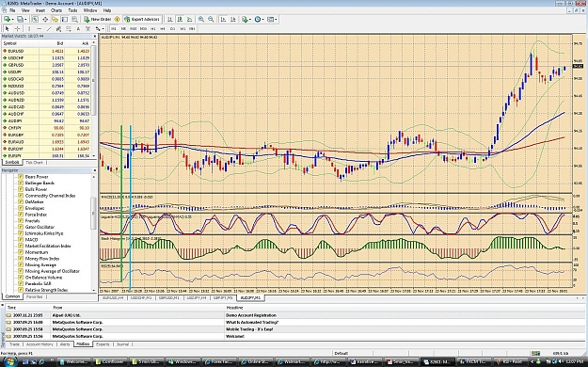Image resolution: width=588 pixels, height=367 pixels.
Task: Click the Zoom In magnifier icon
Action: click(201, 19)
